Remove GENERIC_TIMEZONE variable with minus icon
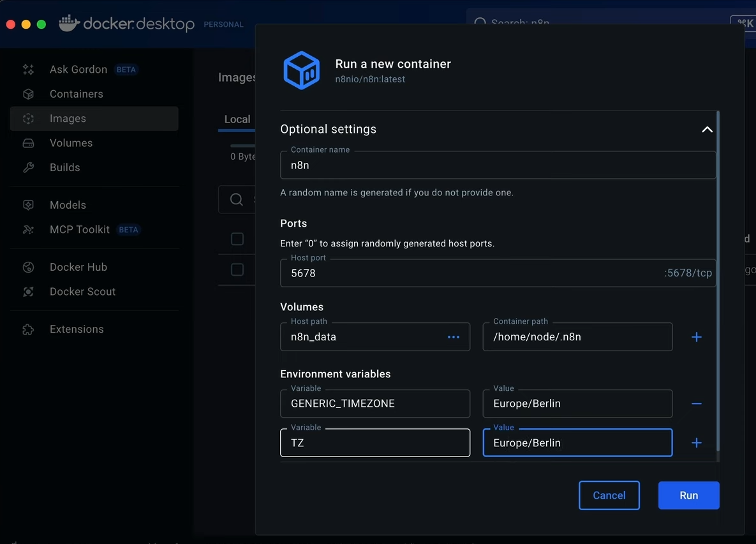Viewport: 756px width, 544px height. point(696,404)
